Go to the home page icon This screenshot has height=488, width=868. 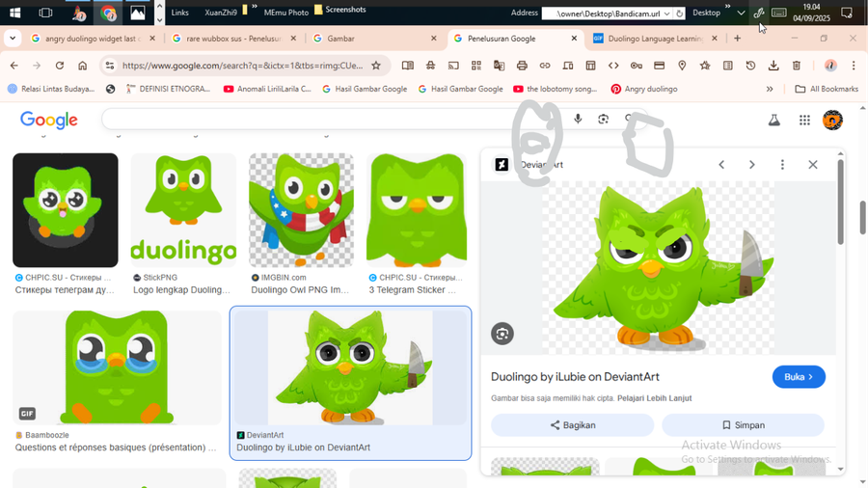83,66
